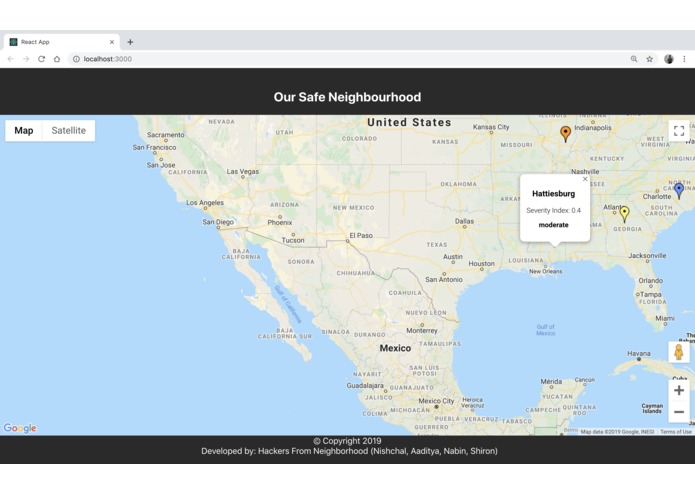Click the Monterrey city label
695x494 pixels.
pos(422,331)
